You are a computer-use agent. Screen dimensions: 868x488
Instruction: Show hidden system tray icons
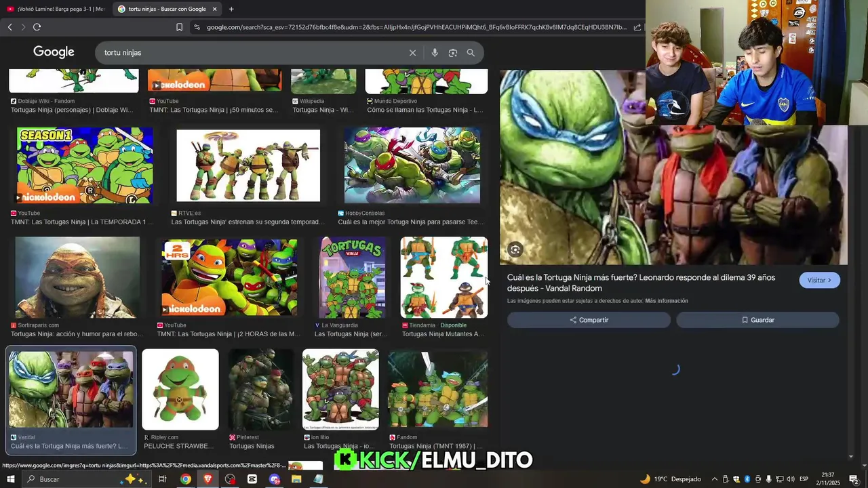(x=714, y=479)
